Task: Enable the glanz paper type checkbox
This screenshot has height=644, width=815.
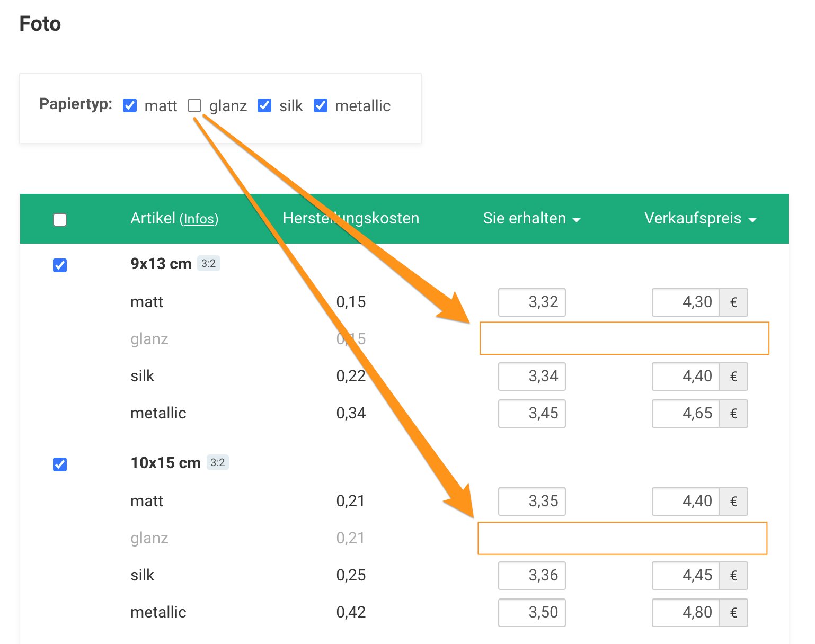Action: pyautogui.click(x=194, y=106)
